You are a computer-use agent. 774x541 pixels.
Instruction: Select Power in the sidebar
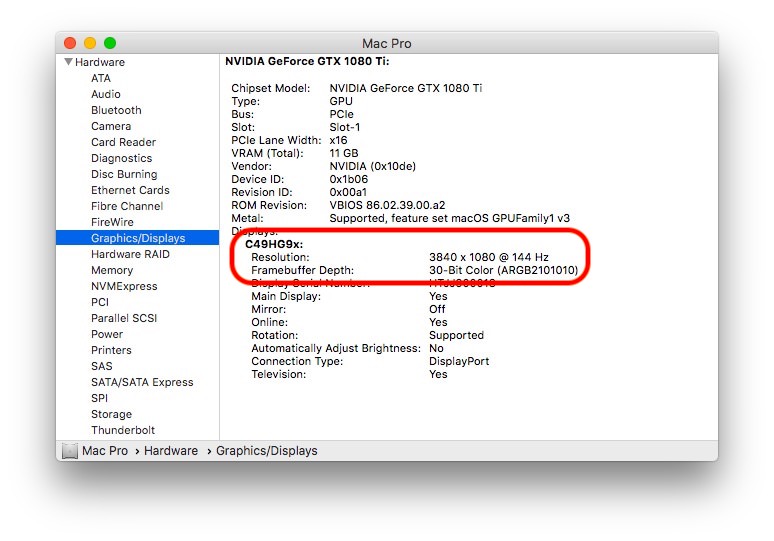pos(107,334)
